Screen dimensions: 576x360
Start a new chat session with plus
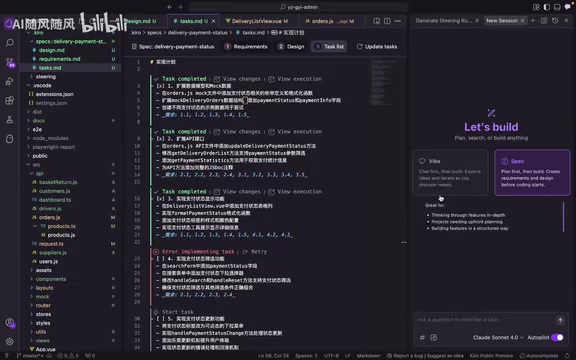(x=533, y=21)
